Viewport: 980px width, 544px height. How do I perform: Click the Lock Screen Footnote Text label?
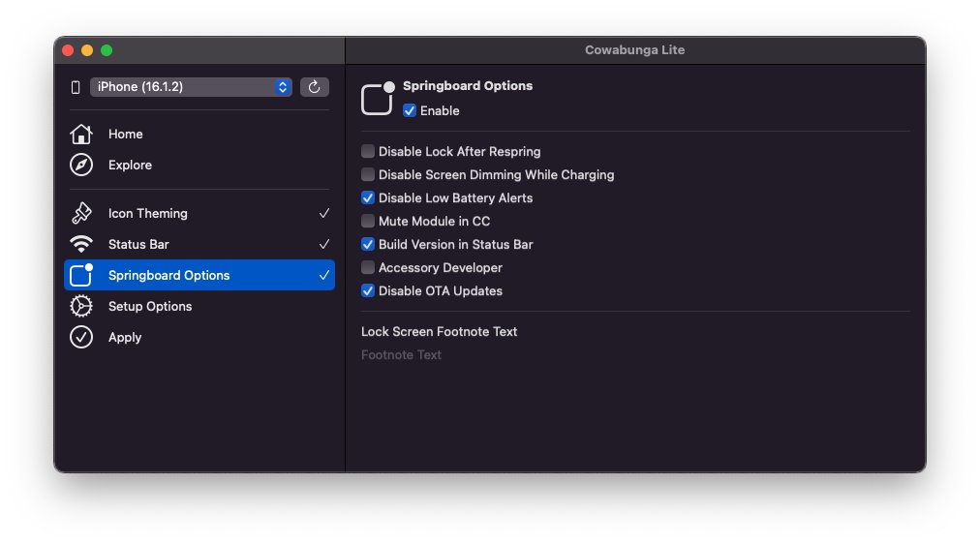coord(439,332)
